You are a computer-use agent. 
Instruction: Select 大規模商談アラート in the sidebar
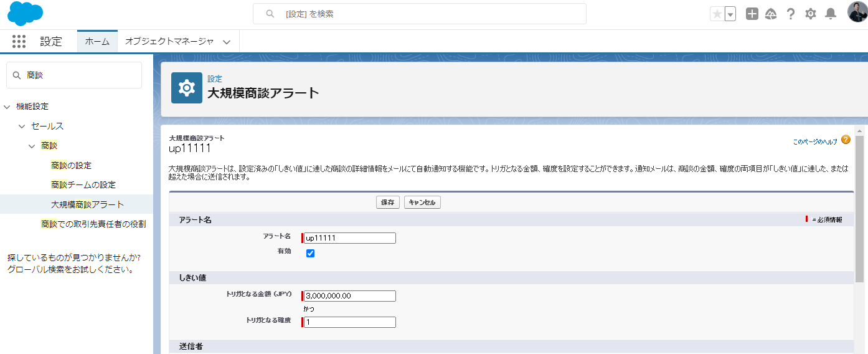(87, 204)
